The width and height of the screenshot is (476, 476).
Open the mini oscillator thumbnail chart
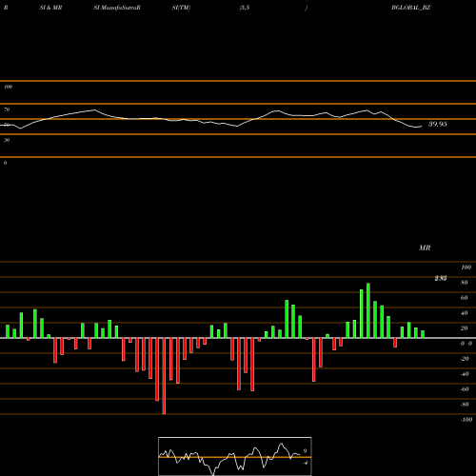pos(235,456)
